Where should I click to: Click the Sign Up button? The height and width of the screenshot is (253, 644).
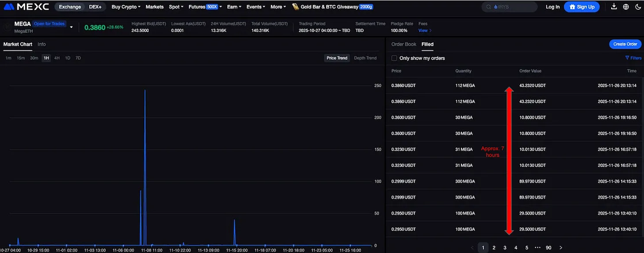point(582,7)
